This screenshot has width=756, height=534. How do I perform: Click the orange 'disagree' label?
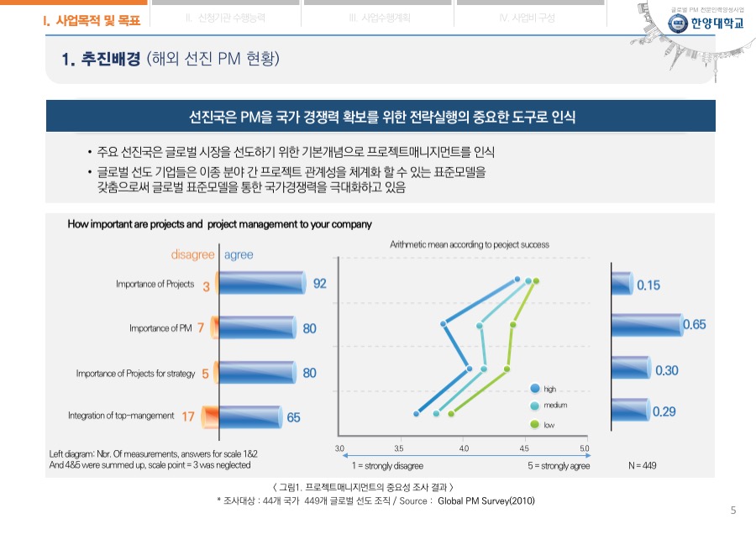click(x=192, y=254)
